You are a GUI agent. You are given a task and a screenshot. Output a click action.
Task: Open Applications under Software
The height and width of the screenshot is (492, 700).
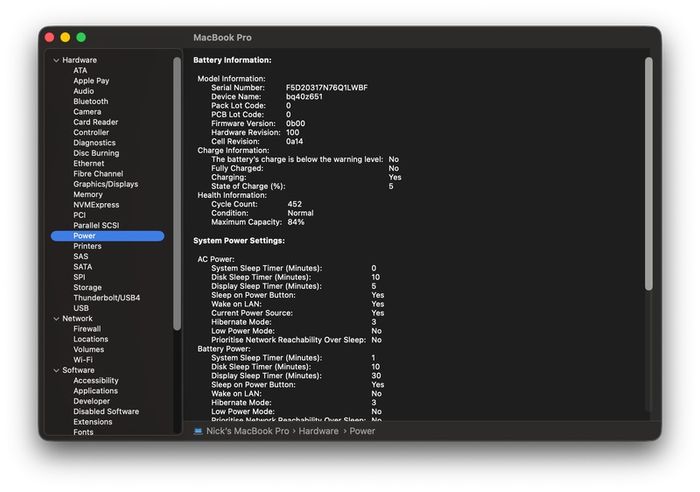[96, 391]
